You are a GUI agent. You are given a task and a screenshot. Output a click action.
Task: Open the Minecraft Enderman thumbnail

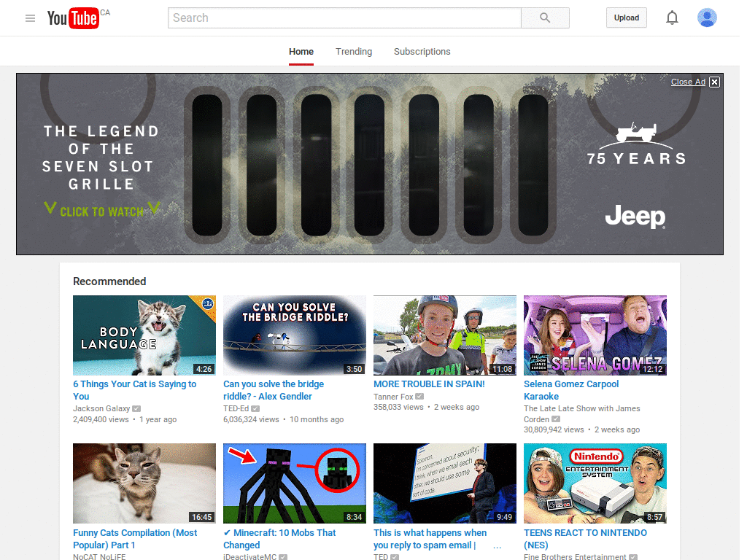pos(295,483)
